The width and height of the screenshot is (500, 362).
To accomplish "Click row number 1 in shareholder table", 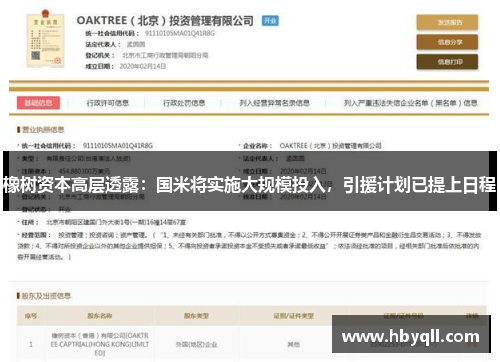I will 31,344.
